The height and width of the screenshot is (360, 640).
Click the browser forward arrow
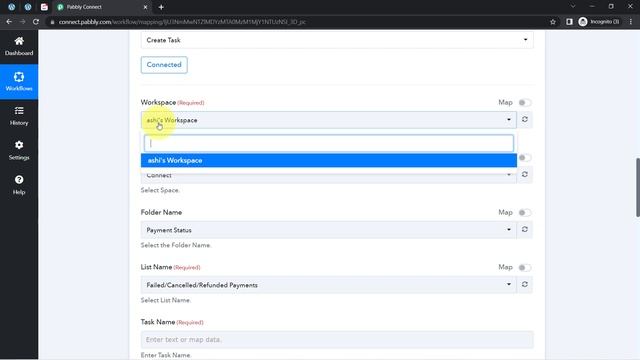click(x=22, y=22)
